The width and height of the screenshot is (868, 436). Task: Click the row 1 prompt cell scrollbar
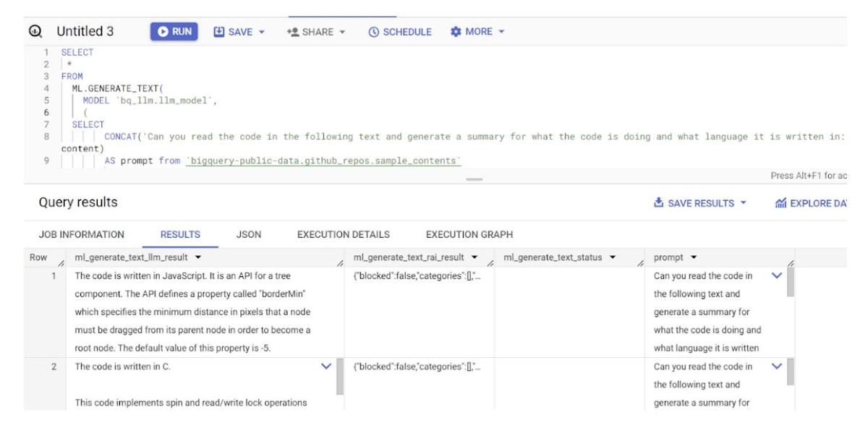[791, 283]
